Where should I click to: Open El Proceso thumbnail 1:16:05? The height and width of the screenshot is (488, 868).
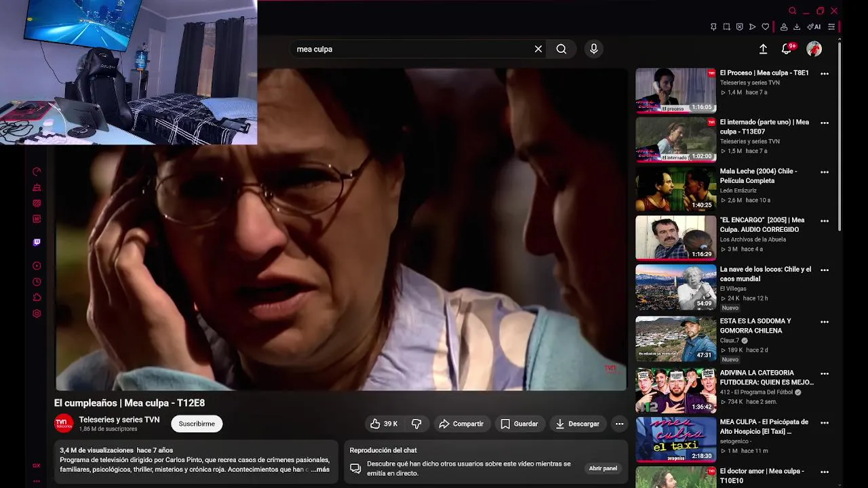click(675, 90)
